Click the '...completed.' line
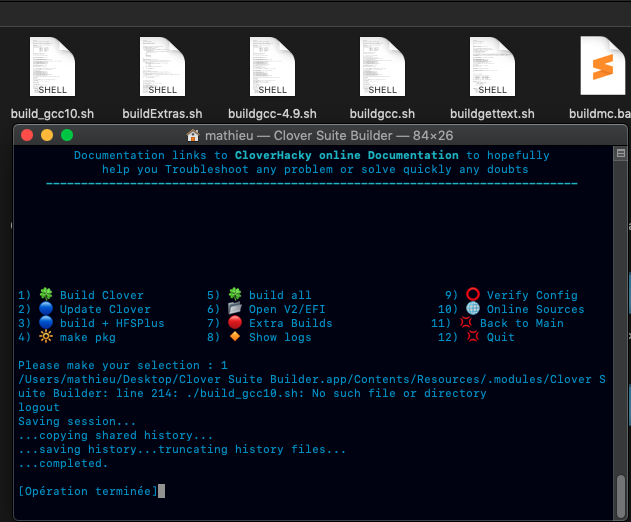Image resolution: width=631 pixels, height=522 pixels. click(63, 463)
